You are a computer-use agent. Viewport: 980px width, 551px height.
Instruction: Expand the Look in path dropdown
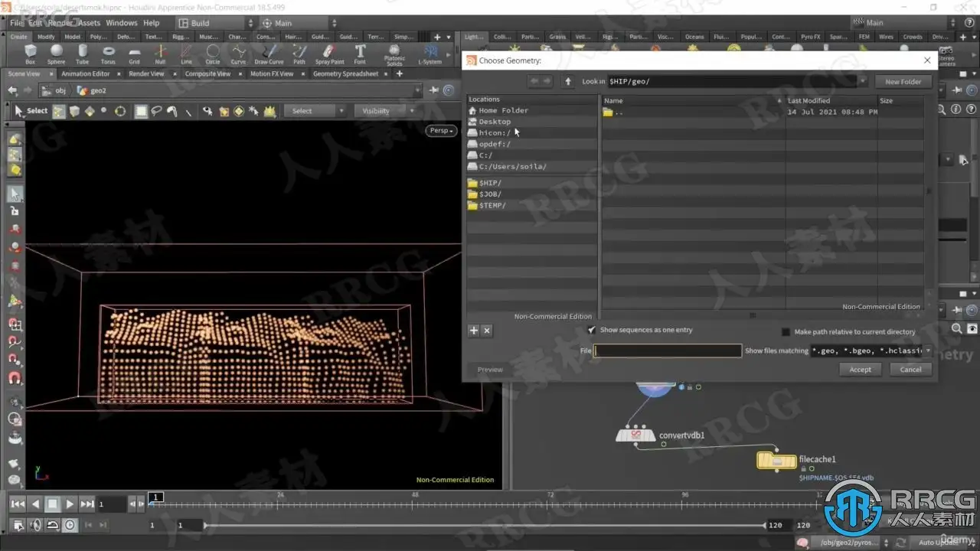863,81
